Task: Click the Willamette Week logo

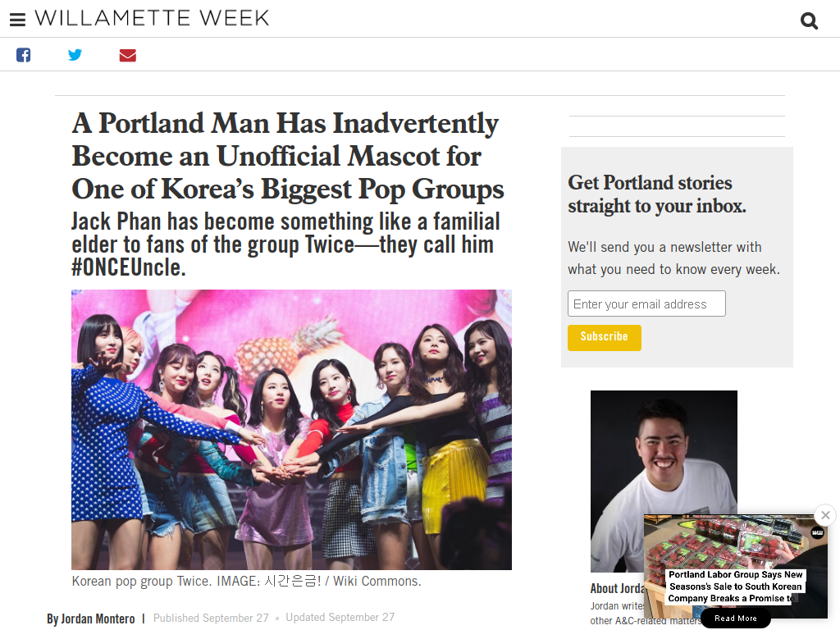Action: [152, 18]
